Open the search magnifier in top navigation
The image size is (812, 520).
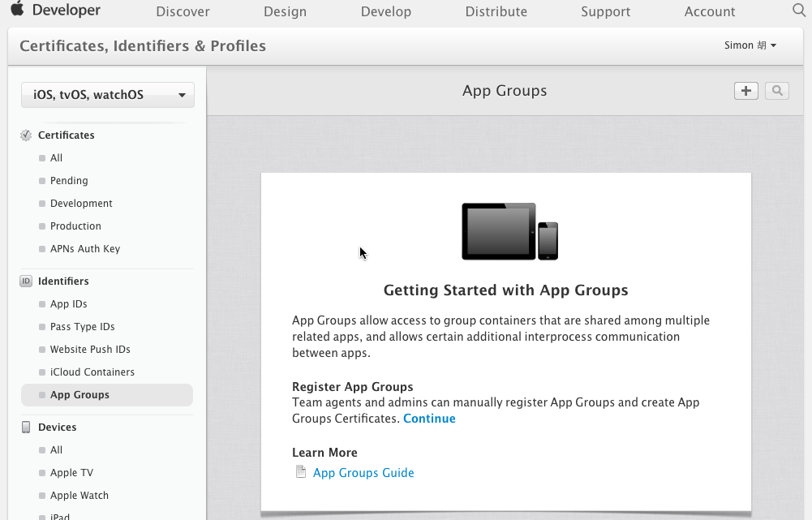click(x=799, y=10)
